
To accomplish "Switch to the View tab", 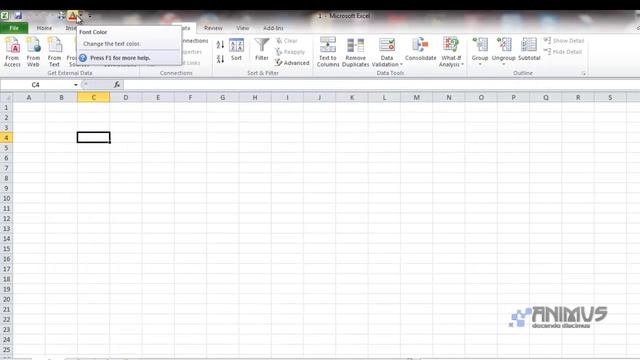I will tap(242, 28).
